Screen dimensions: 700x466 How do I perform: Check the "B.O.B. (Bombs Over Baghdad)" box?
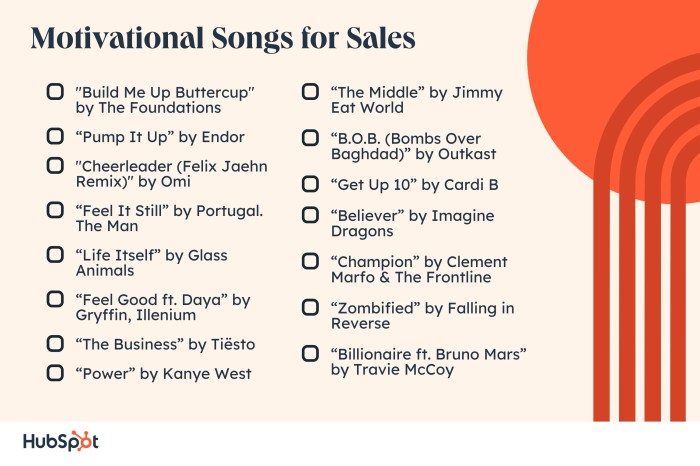[x=310, y=138]
